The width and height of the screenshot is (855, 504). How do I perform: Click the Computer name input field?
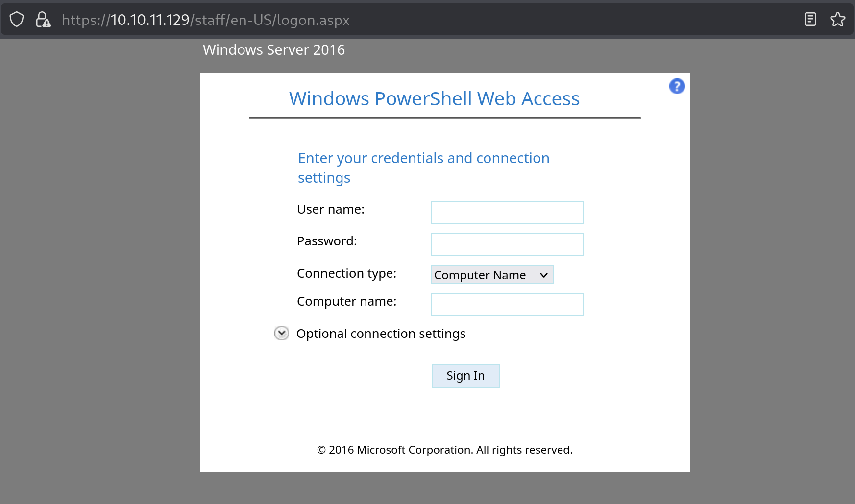pyautogui.click(x=507, y=305)
